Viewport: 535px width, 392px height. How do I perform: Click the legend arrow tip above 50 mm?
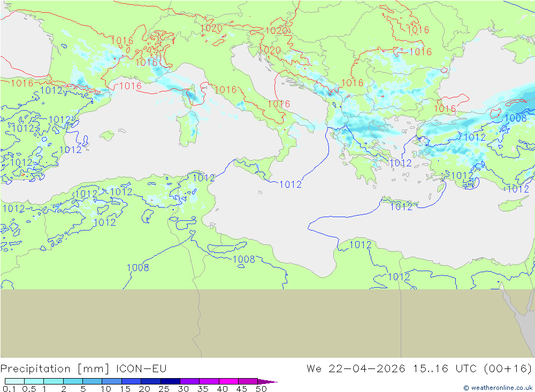(x=267, y=382)
